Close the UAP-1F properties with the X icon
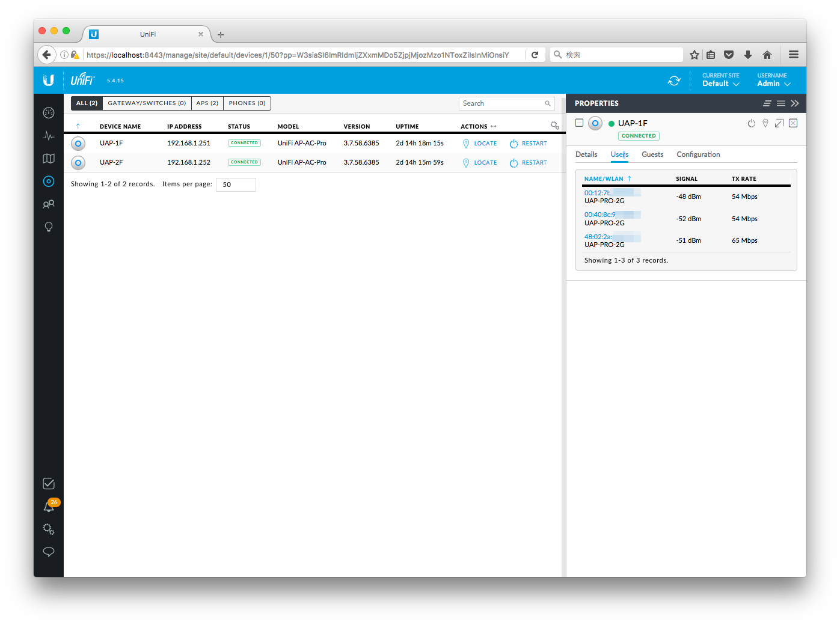This screenshot has width=840, height=625. pos(793,123)
